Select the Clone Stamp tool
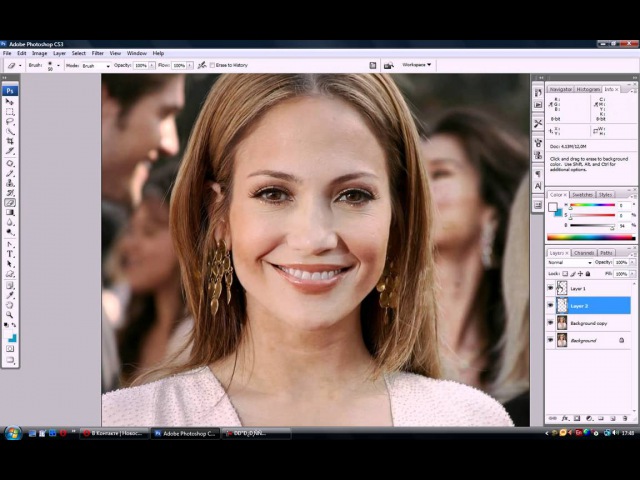Screen dimensions: 640x480 [10, 183]
